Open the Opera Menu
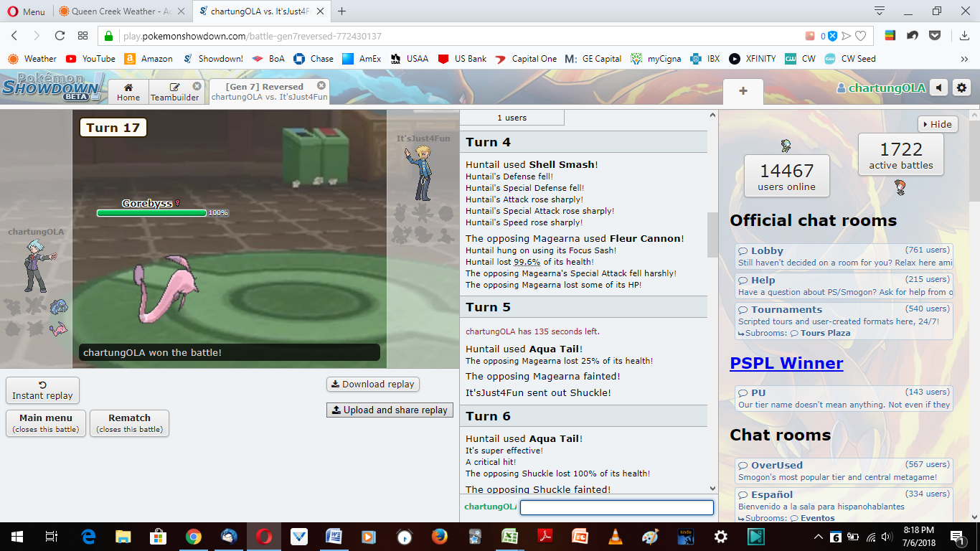 (26, 11)
